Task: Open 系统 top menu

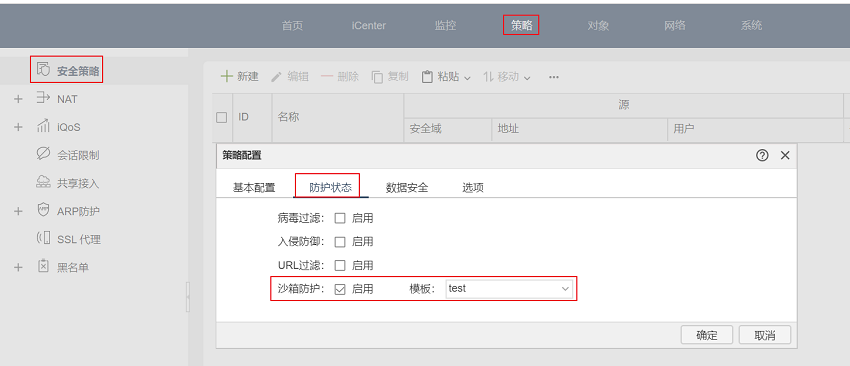Action: (751, 25)
